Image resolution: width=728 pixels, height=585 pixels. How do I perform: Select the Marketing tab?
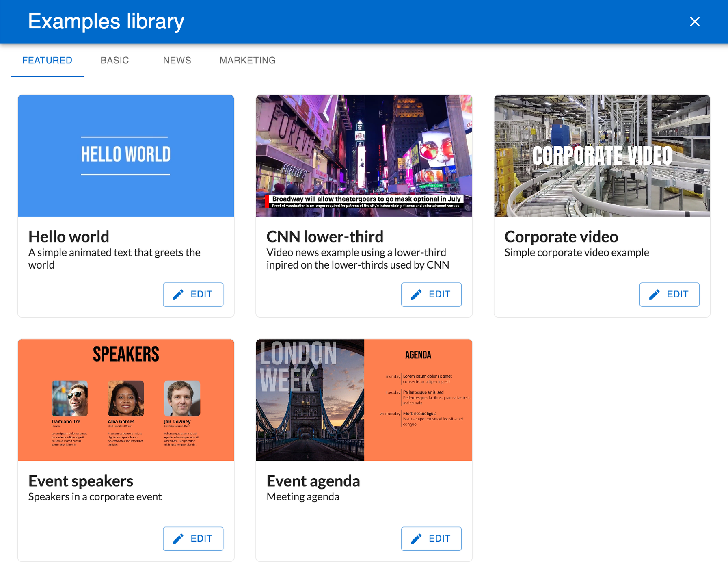coord(247,61)
